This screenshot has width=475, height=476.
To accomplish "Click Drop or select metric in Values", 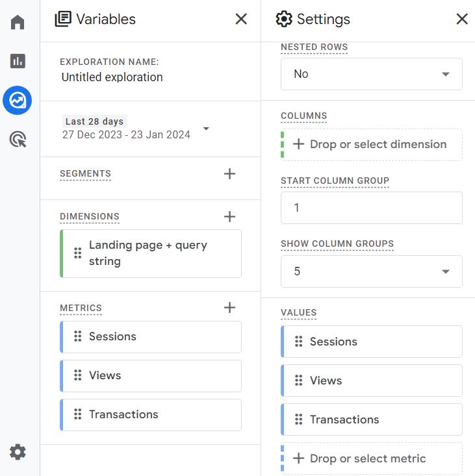I will click(x=371, y=458).
